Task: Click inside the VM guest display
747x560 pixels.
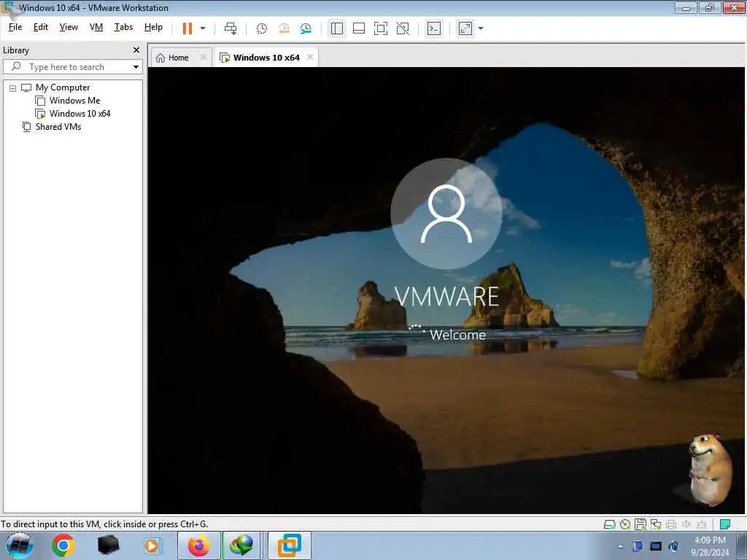Action: 446,290
